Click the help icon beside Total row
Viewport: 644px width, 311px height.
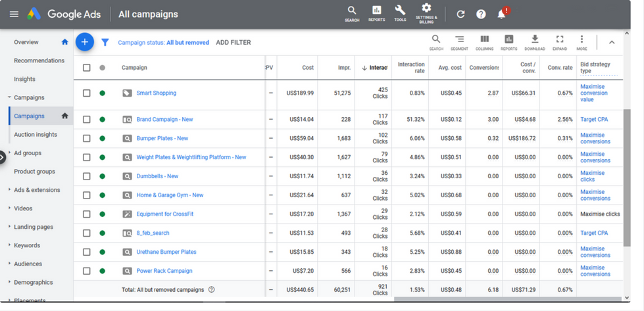point(212,290)
